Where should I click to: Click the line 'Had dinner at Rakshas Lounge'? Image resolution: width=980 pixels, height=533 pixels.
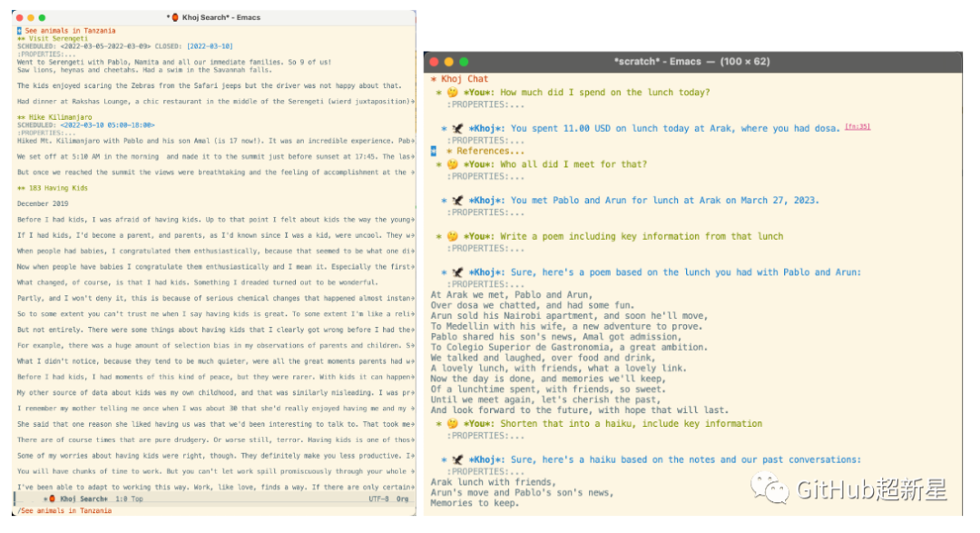point(216,102)
